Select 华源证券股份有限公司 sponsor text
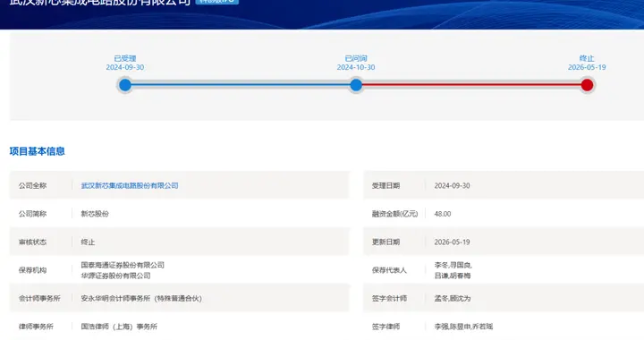Image resolution: width=644 pixels, height=340 pixels. click(115, 276)
